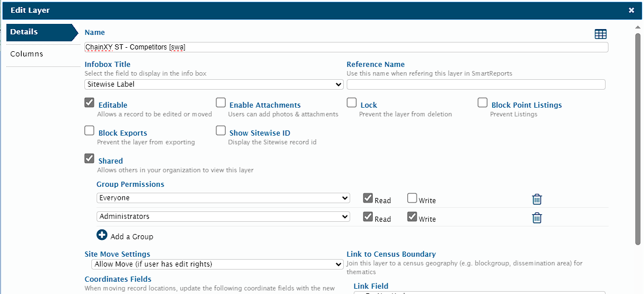The width and height of the screenshot is (644, 294).
Task: Open the Site Move Settings dropdown
Action: [218, 264]
